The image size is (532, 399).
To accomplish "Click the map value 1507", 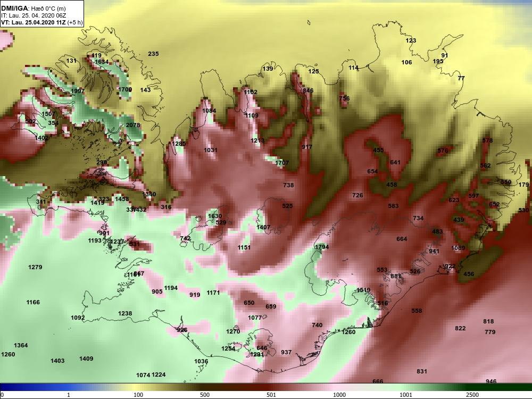I will pos(48,114).
